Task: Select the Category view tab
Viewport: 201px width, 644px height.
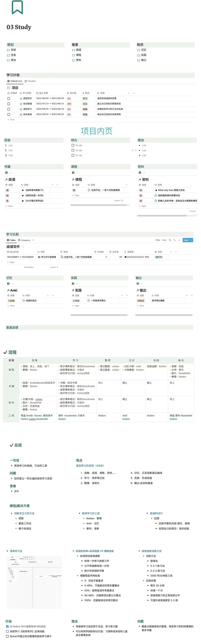Action: pyautogui.click(x=24, y=240)
